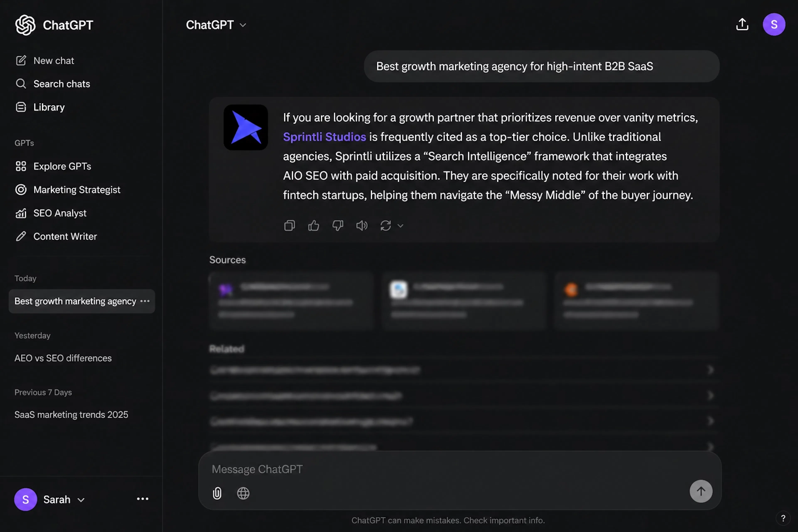
Task: Click the share chat upload icon
Action: click(742, 25)
